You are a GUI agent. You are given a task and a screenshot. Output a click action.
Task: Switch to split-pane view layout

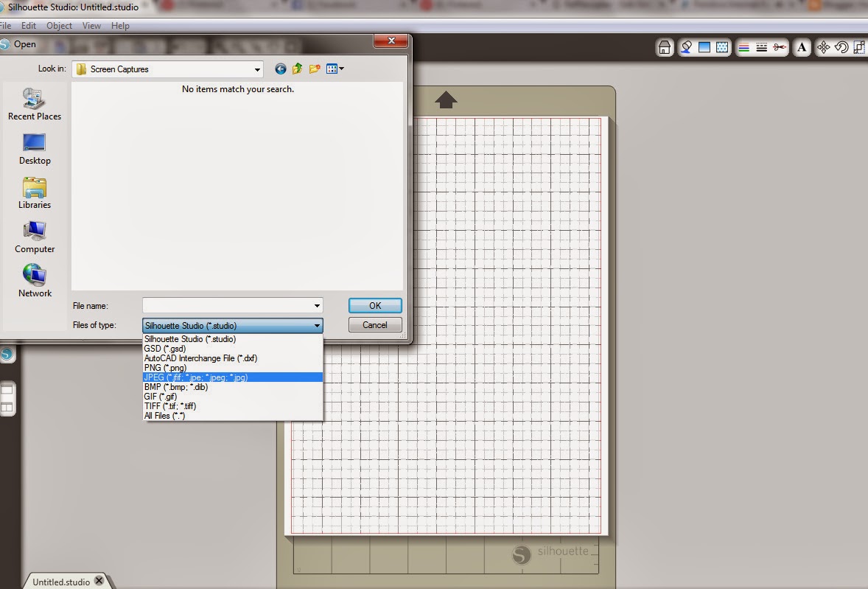7,408
